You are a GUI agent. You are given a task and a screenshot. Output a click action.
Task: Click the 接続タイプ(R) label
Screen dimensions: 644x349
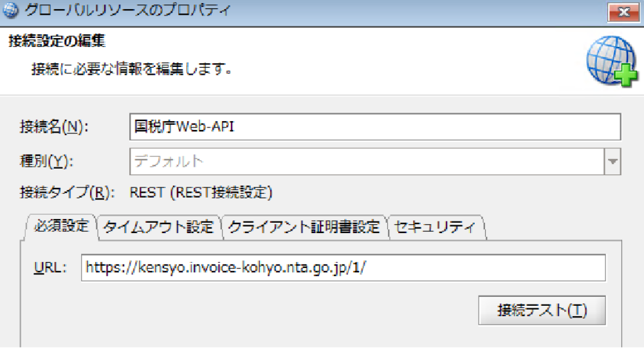point(68,193)
